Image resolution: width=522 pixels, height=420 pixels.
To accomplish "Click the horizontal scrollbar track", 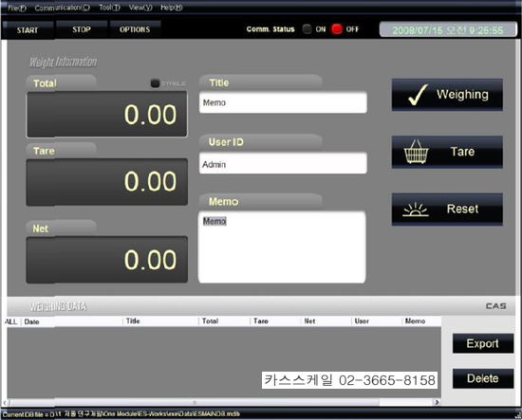I will [220, 402].
